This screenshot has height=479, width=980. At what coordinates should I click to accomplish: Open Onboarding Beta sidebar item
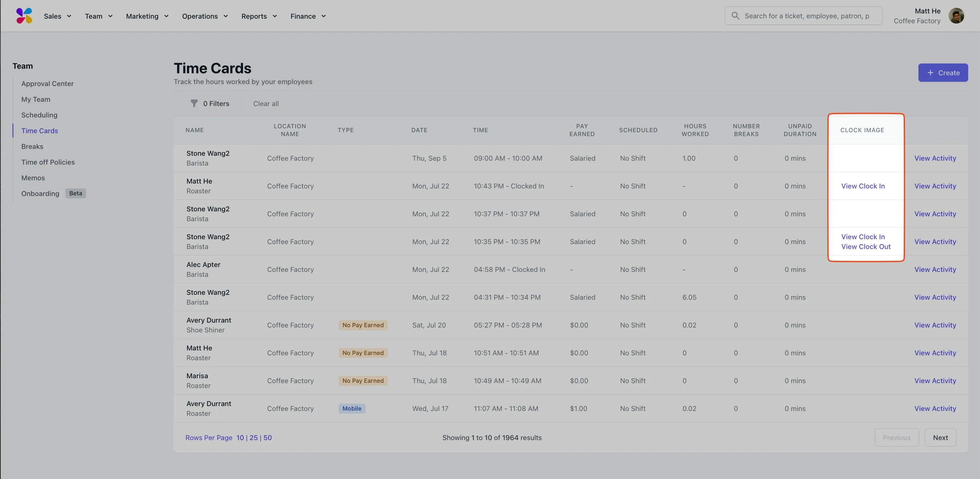(x=40, y=193)
